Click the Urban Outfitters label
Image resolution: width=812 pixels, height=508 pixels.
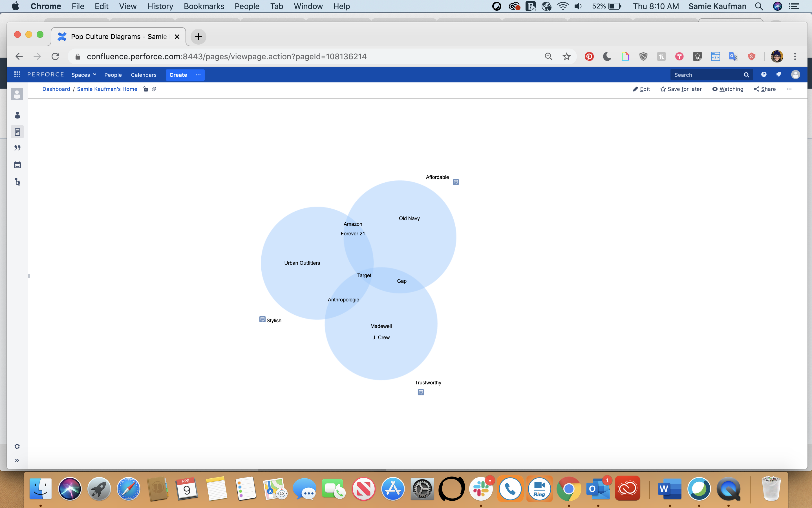pyautogui.click(x=302, y=263)
